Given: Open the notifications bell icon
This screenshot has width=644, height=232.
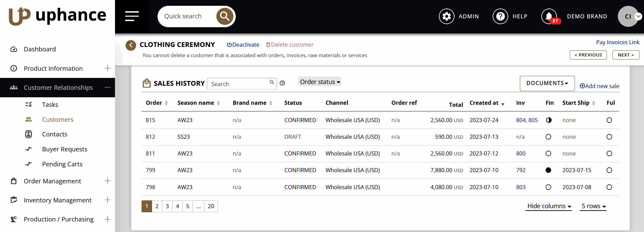Looking at the screenshot, I should [549, 16].
